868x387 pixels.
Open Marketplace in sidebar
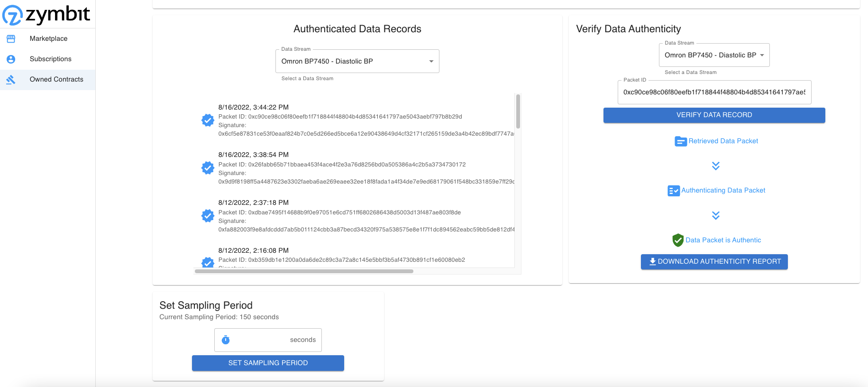tap(47, 38)
